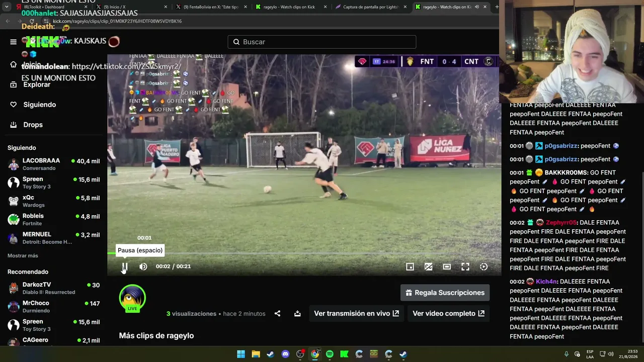
Task: Open playback speed settings on the player
Action: coord(484,267)
